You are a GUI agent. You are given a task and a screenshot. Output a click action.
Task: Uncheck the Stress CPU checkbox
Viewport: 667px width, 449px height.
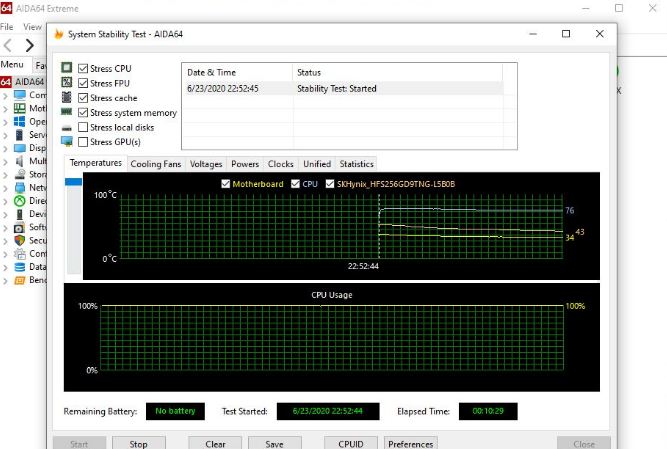83,68
